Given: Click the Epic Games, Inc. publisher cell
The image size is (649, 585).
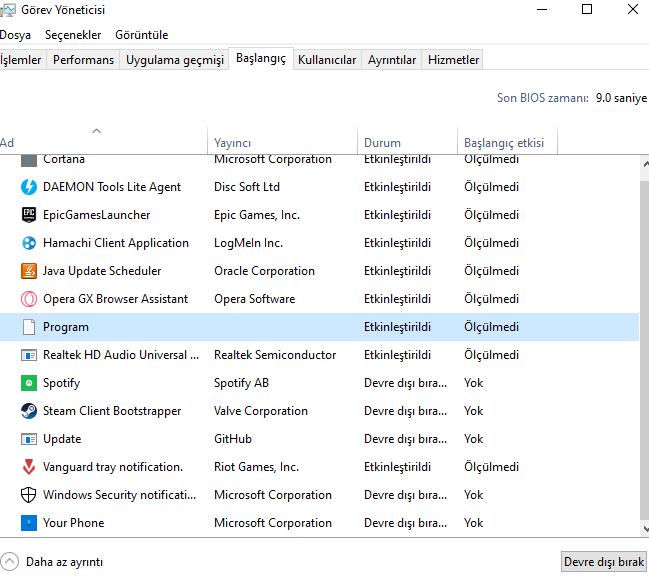Looking at the screenshot, I should tap(257, 215).
